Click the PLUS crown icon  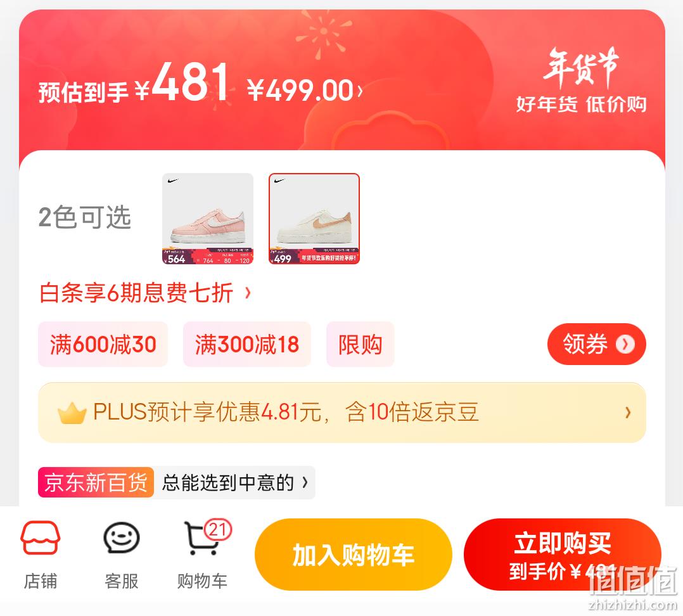point(72,413)
